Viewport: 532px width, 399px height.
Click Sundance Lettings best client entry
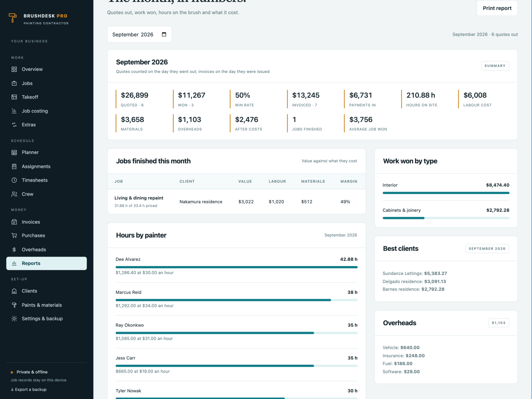pos(415,273)
